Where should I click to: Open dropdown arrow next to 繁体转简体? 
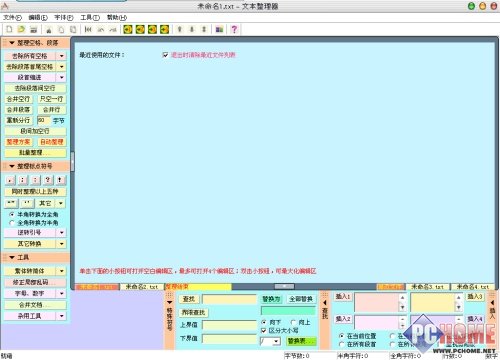pyautogui.click(x=62, y=271)
